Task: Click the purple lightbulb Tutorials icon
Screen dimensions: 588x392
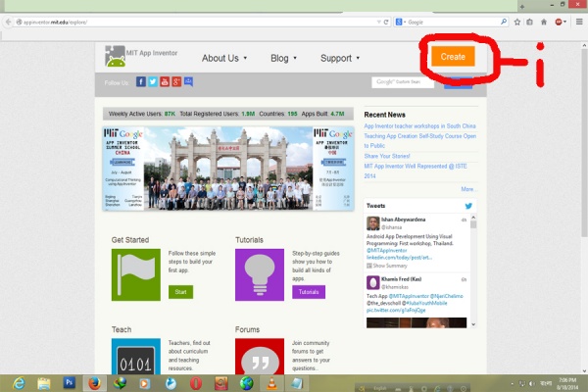Action: [x=260, y=274]
